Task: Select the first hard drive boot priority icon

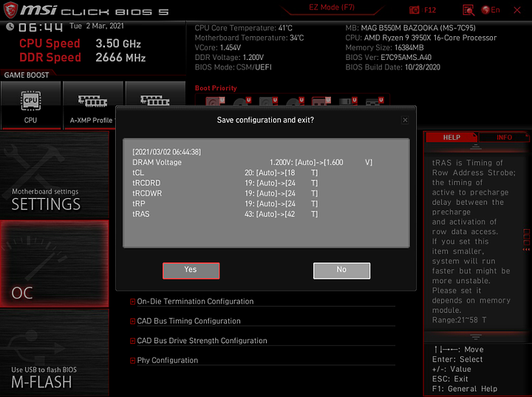Action: click(x=215, y=101)
